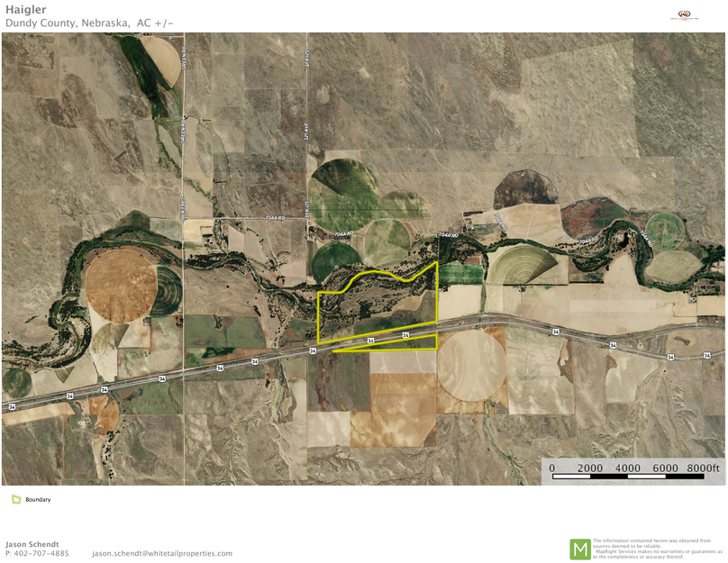Click the leftmost Highway 34 shield marker
This screenshot has width=728, height=563.
12,407
